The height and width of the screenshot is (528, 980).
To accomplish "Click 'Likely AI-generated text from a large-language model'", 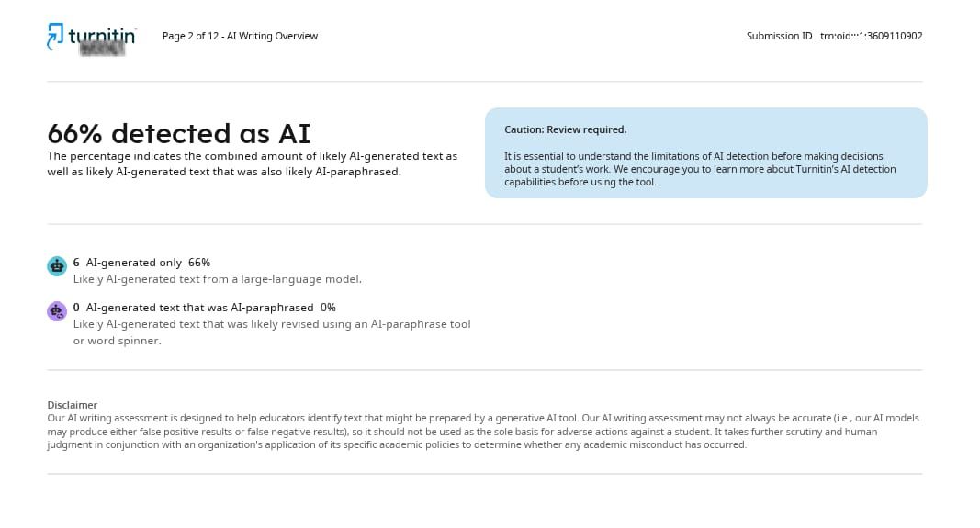I will pyautogui.click(x=218, y=279).
